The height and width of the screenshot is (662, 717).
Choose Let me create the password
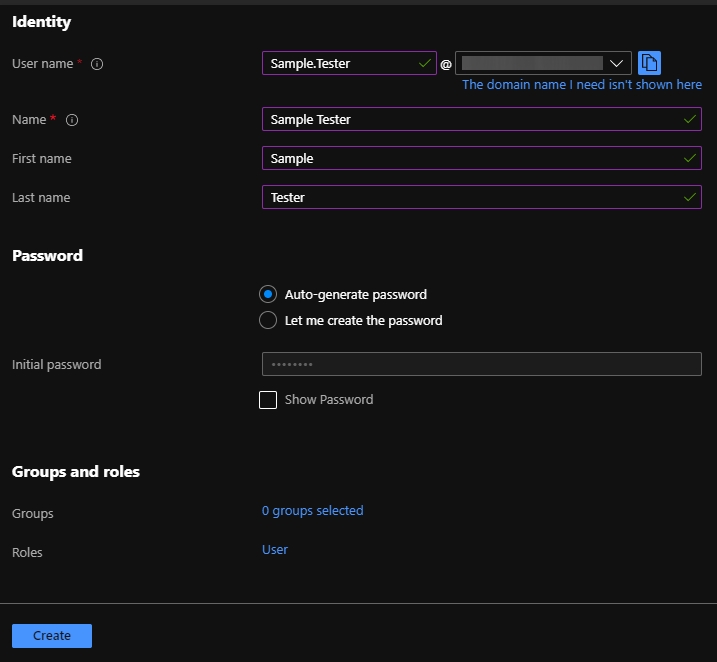click(268, 321)
